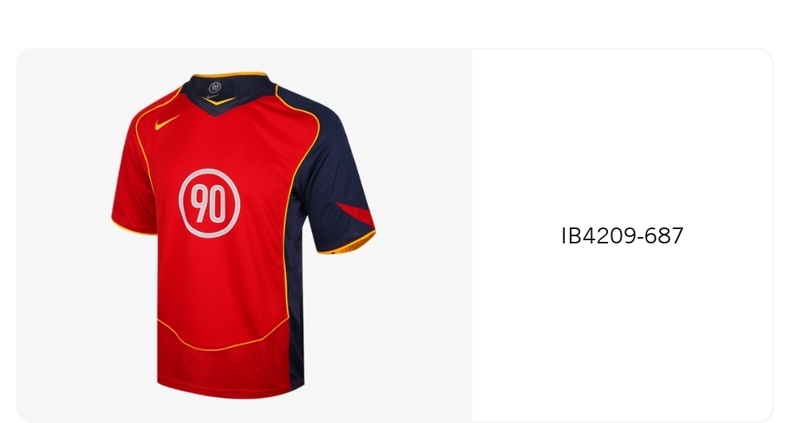Select the product code IB4209-687
Image resolution: width=790 pixels, height=423 pixels.
point(622,236)
